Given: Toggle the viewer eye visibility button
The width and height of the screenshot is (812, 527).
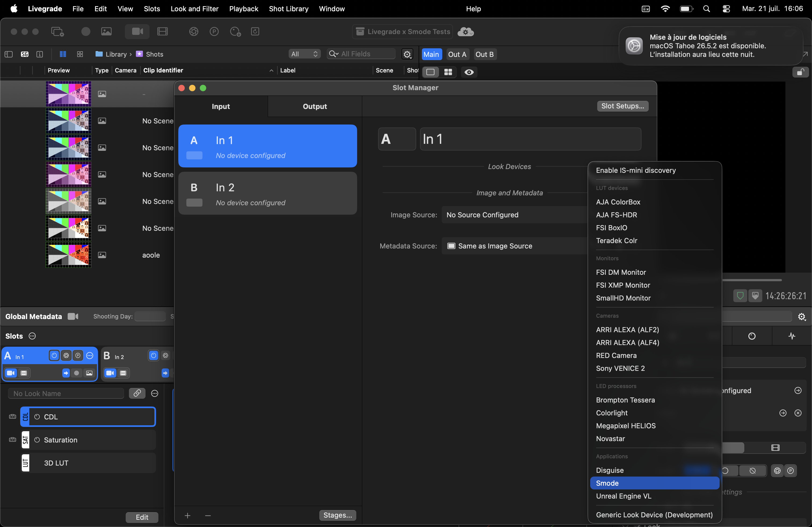Looking at the screenshot, I should [469, 72].
